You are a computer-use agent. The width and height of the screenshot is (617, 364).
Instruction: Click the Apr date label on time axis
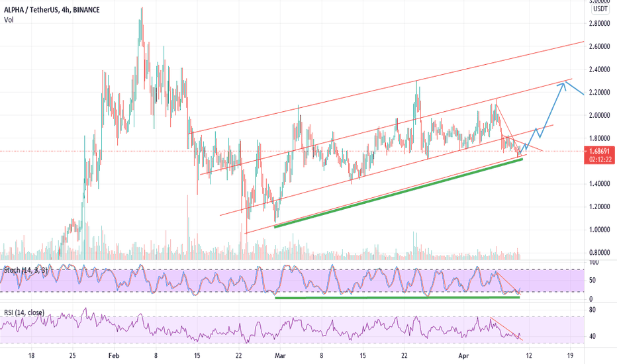click(x=463, y=356)
